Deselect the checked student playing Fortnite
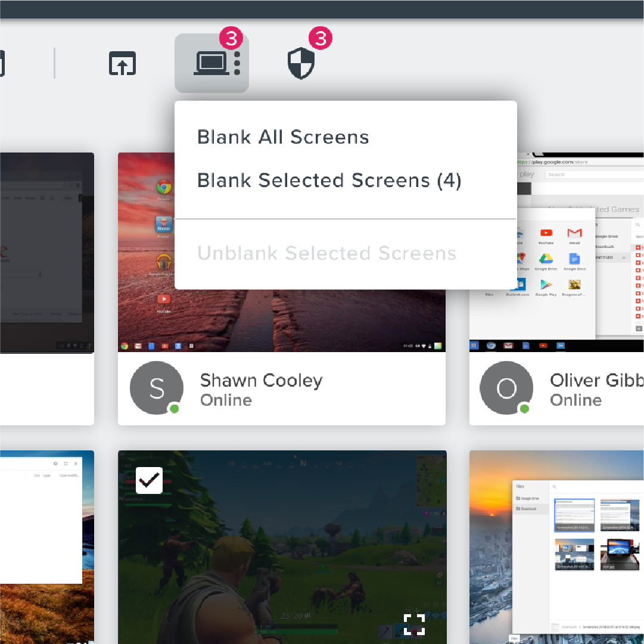 (x=149, y=480)
